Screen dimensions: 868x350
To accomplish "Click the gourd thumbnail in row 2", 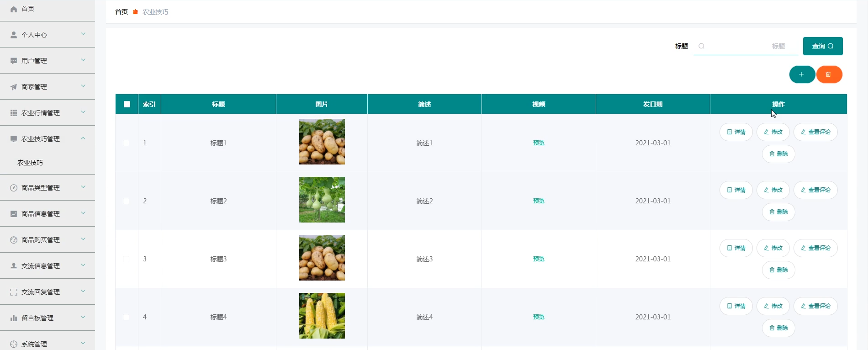I will click(x=322, y=200).
